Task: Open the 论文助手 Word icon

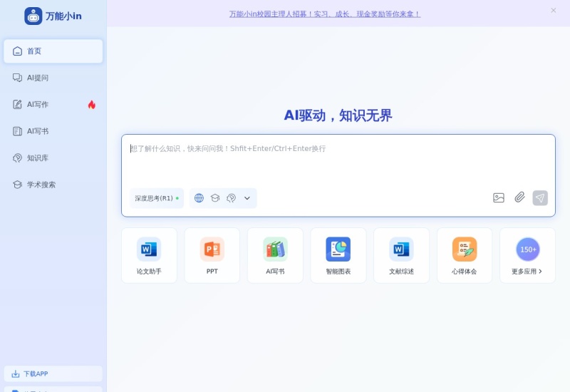Action: [x=149, y=249]
